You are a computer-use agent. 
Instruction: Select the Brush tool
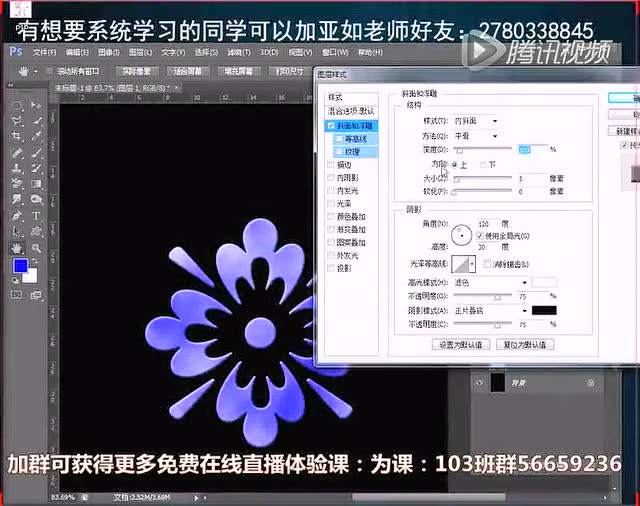[36, 153]
